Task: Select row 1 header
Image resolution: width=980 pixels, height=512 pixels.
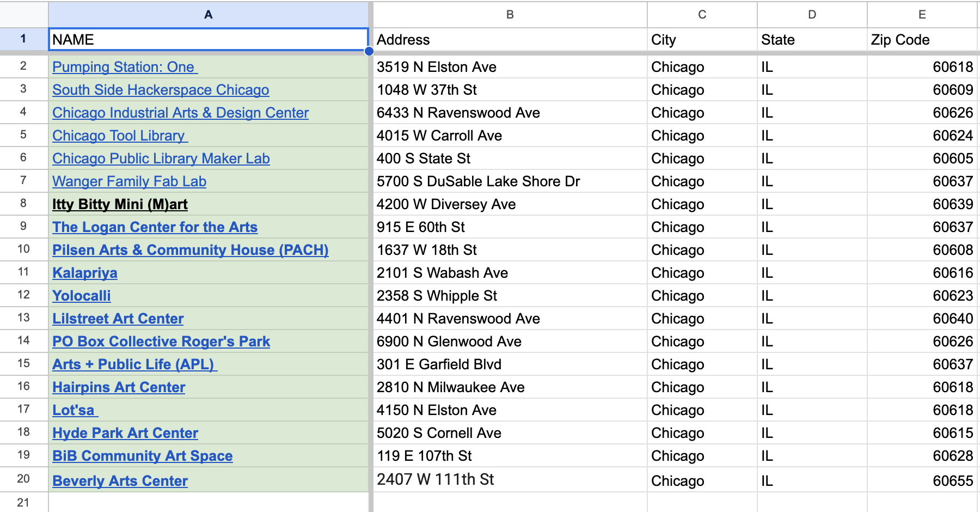Action: click(23, 39)
